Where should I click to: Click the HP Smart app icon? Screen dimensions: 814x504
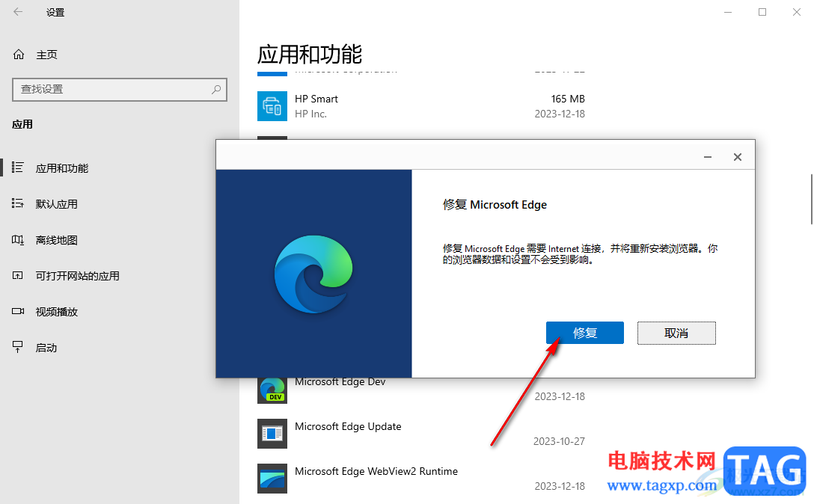272,106
